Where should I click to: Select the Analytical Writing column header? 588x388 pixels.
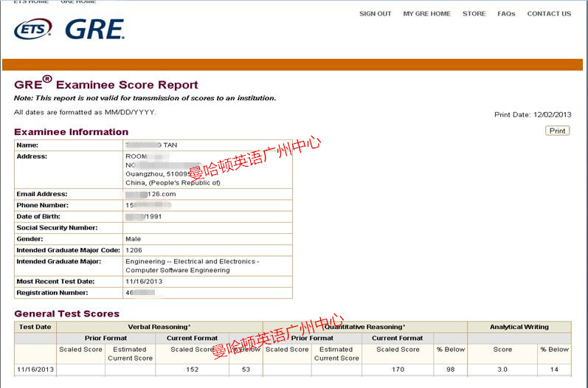pos(519,327)
